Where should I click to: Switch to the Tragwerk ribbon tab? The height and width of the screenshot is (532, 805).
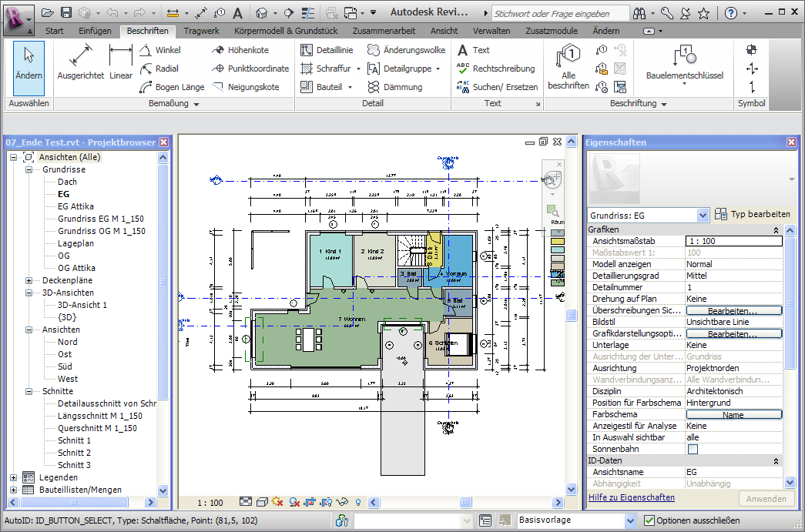pos(201,30)
